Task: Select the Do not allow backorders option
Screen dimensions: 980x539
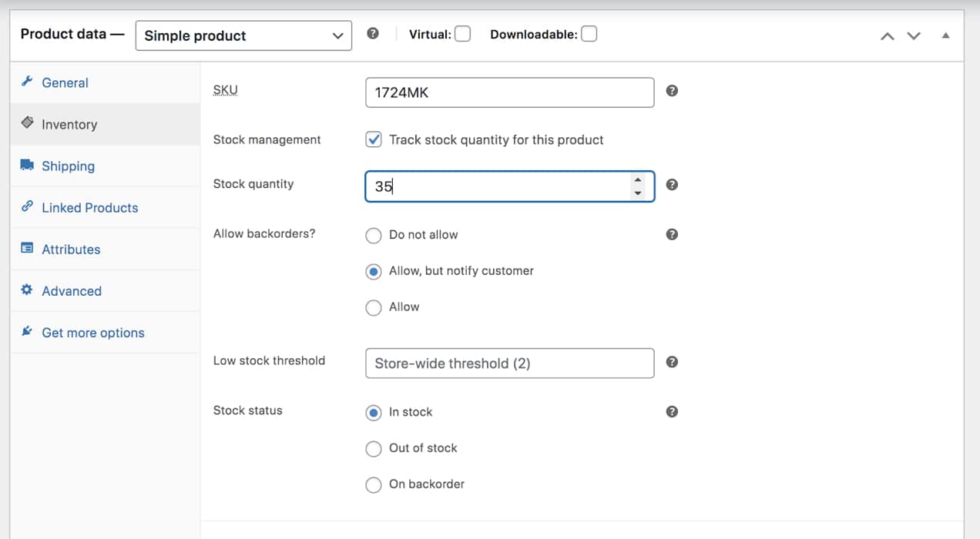Action: coord(374,236)
